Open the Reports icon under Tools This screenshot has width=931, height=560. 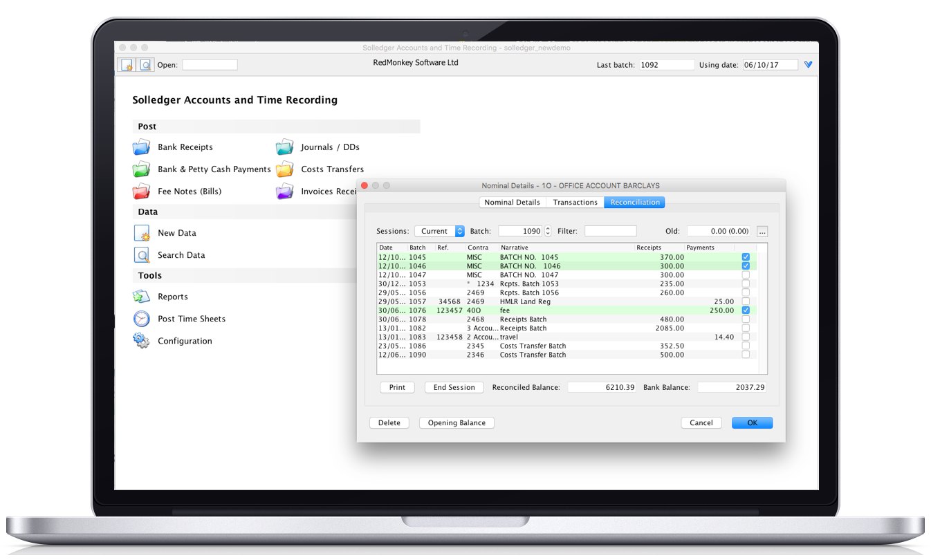(141, 297)
